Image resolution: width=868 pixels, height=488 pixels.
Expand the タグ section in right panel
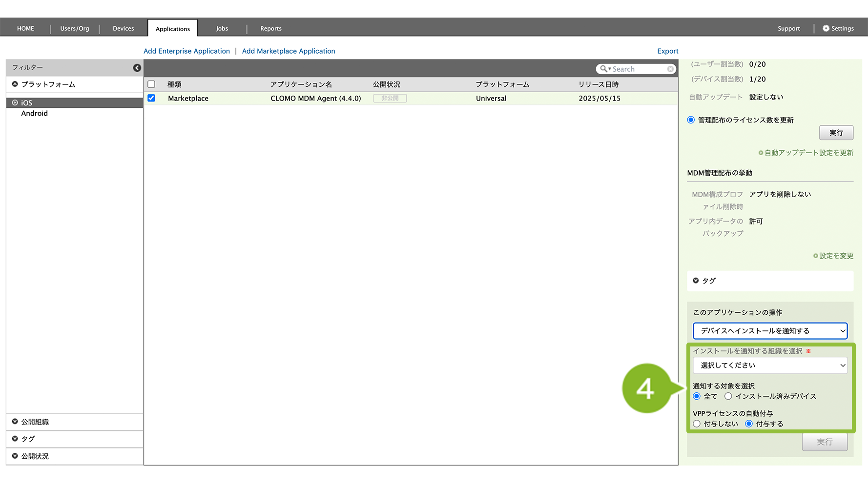tap(696, 281)
